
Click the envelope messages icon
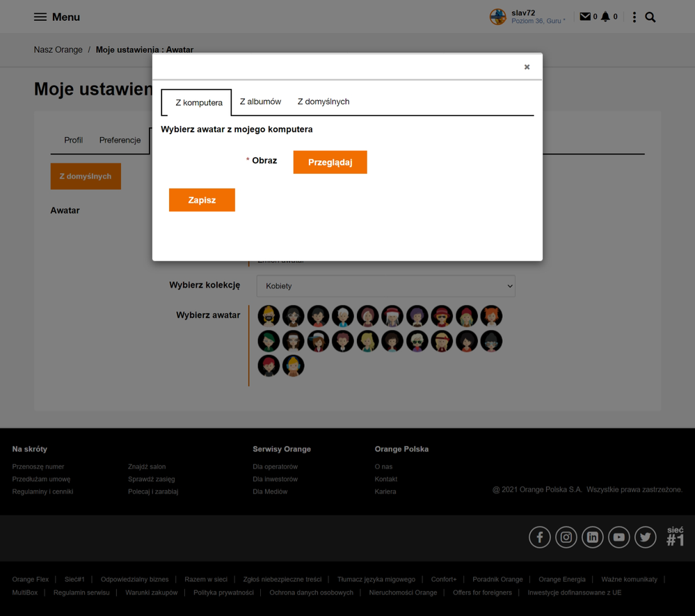pos(584,17)
